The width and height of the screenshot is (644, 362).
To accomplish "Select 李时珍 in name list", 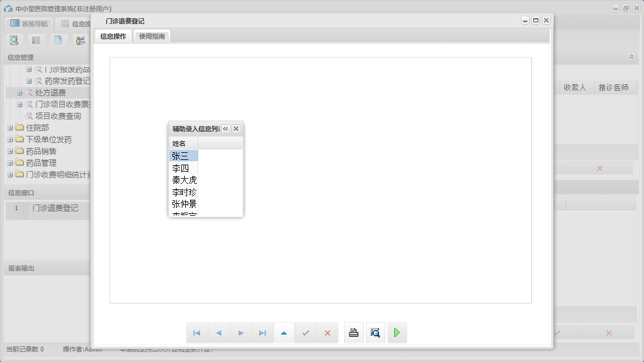I will 184,192.
